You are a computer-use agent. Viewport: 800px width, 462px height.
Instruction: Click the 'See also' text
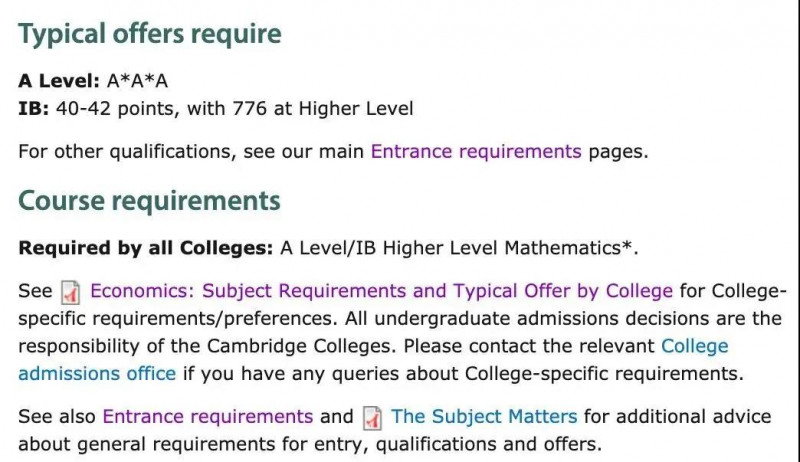(x=57, y=416)
